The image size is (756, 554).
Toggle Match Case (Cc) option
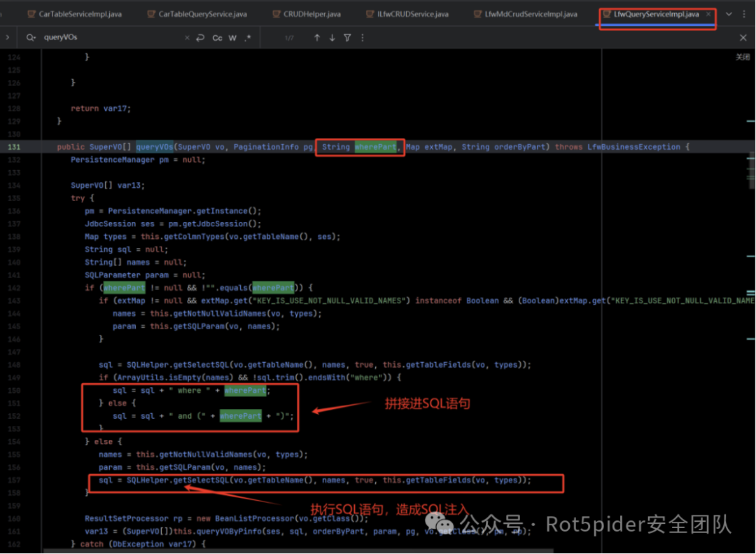pyautogui.click(x=217, y=38)
